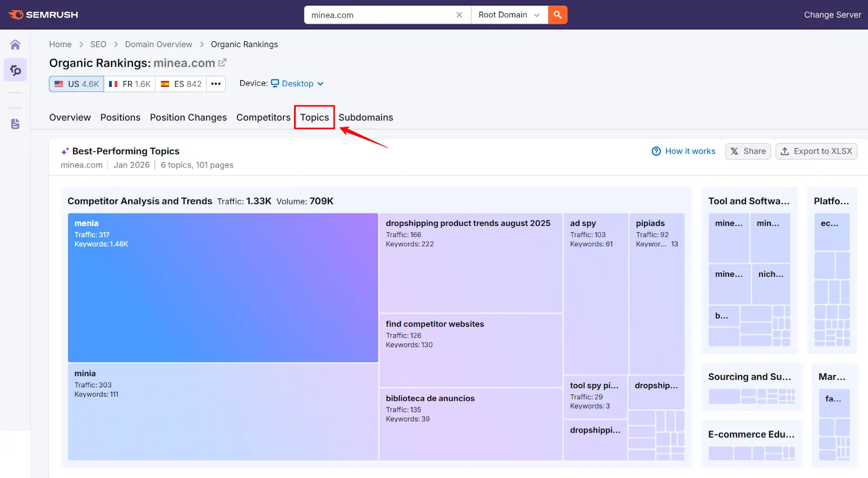Clear the domain search field

click(459, 15)
